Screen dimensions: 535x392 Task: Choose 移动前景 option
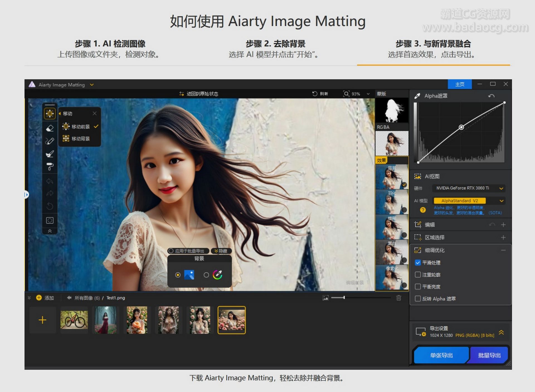click(80, 126)
